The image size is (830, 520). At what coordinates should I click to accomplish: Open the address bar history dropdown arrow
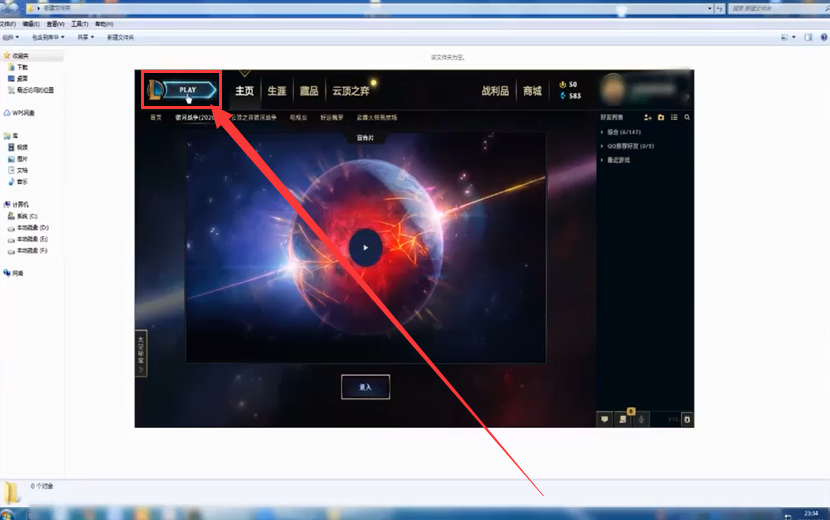tap(709, 8)
